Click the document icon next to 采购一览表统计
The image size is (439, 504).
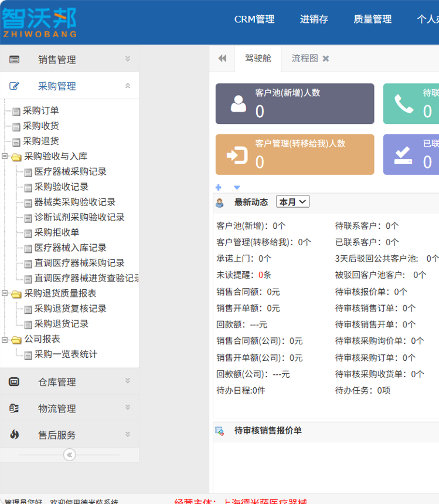[x=28, y=355]
